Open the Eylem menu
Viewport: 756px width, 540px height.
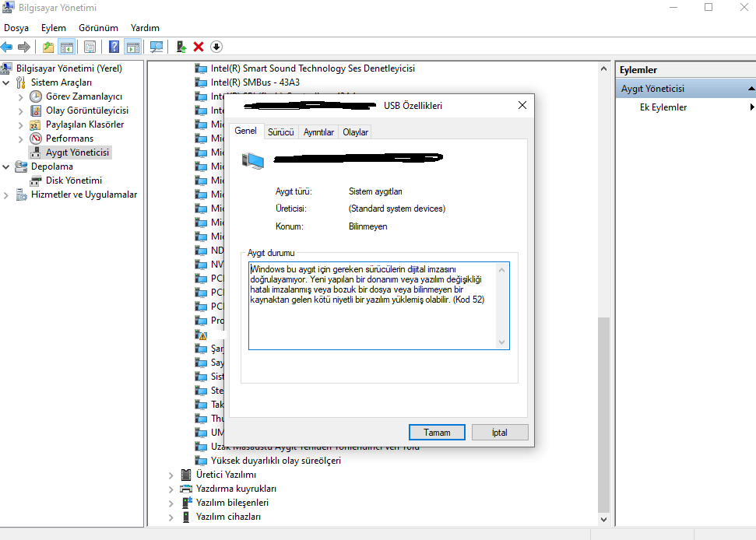54,28
